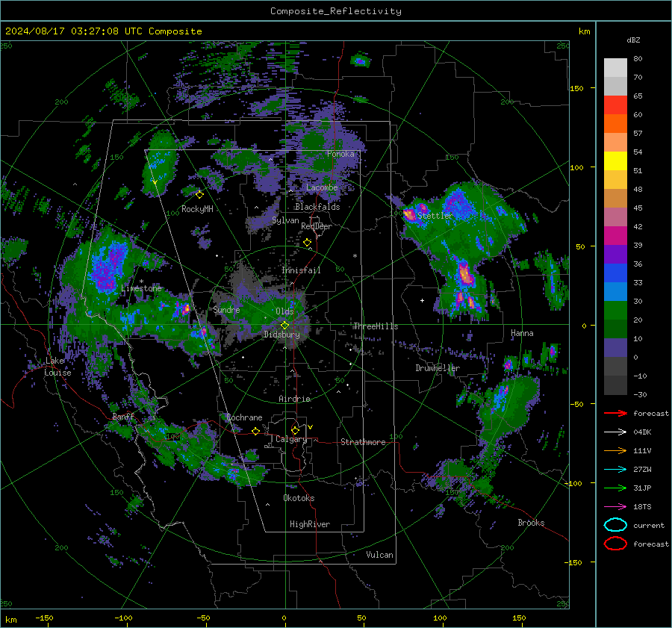Click the Stettler city label
Viewport: 672px width, 628px height.
435,216
